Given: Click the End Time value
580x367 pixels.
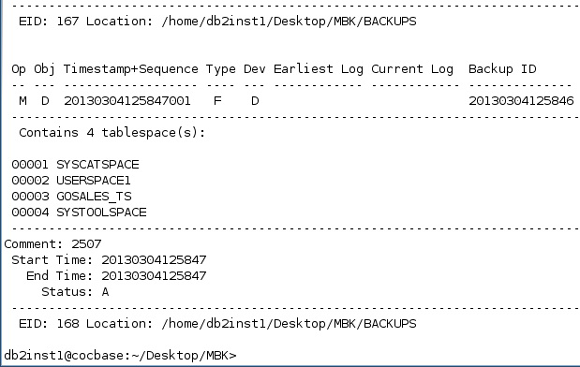Looking at the screenshot, I should (x=154, y=276).
